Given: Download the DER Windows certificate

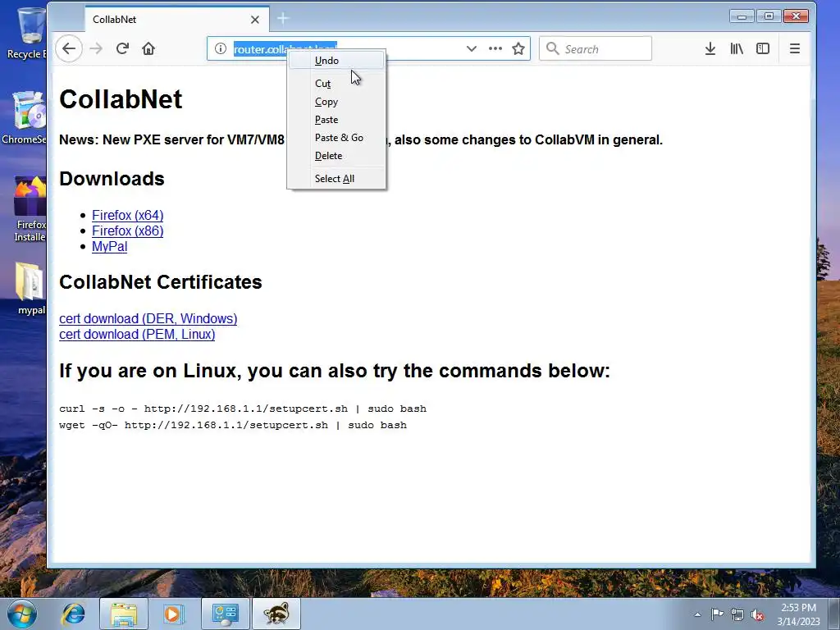Looking at the screenshot, I should [148, 319].
